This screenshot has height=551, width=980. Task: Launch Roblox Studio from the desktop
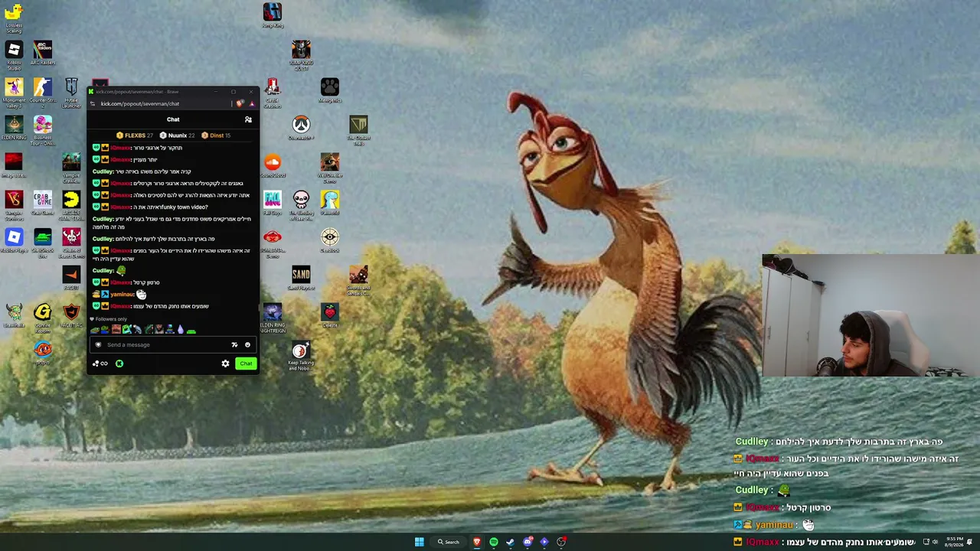[x=14, y=55]
